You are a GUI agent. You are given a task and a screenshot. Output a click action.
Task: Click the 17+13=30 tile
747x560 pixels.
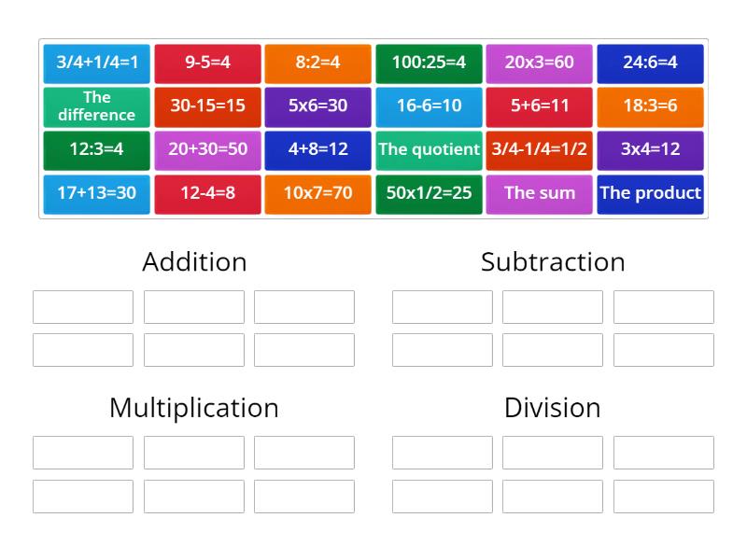[x=96, y=193]
